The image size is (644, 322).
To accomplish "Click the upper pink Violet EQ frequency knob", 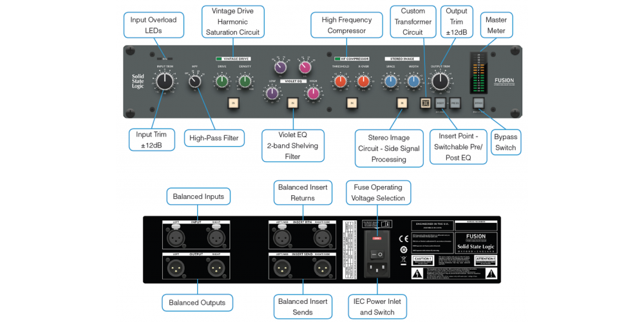I will (x=305, y=68).
